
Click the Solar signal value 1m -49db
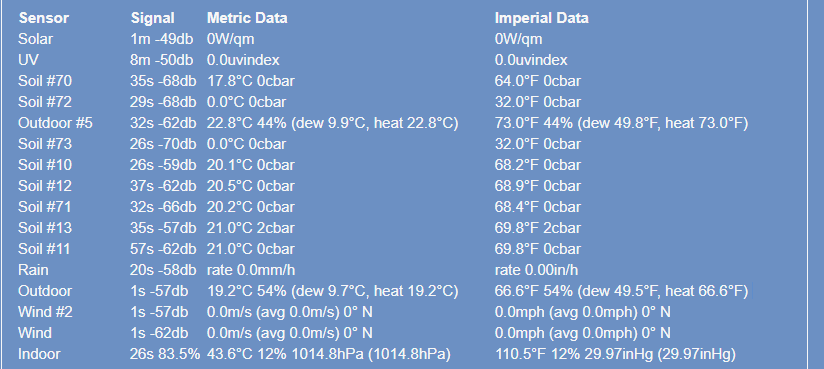pyautogui.click(x=162, y=39)
